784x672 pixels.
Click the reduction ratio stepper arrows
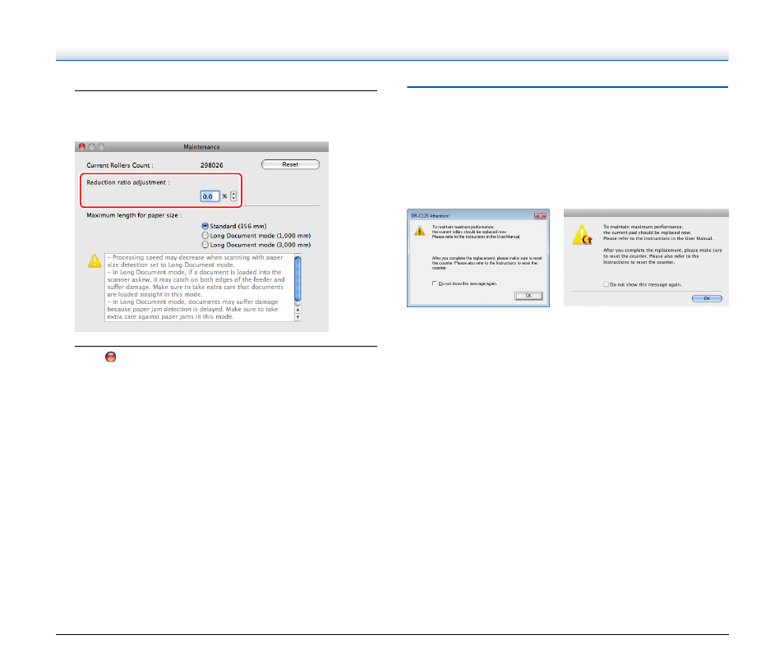[233, 196]
